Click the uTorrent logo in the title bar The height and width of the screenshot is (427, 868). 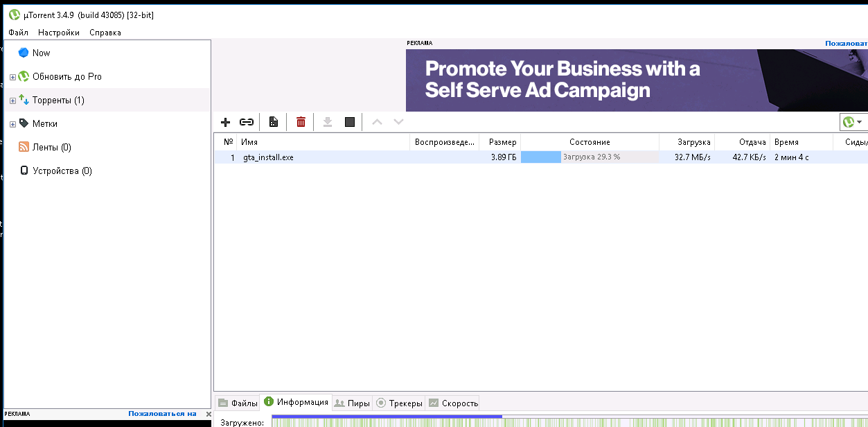(14, 15)
